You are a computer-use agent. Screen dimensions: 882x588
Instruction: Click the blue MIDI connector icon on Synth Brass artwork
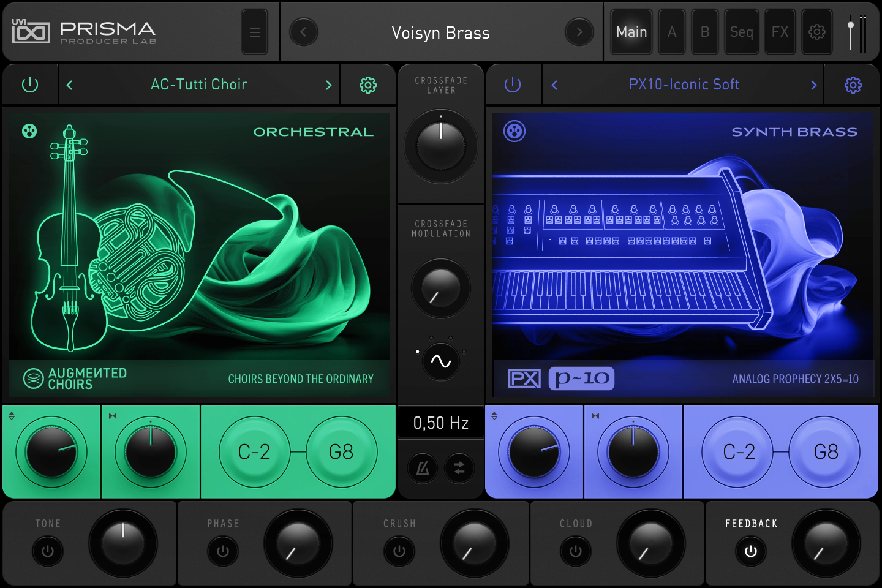click(514, 131)
